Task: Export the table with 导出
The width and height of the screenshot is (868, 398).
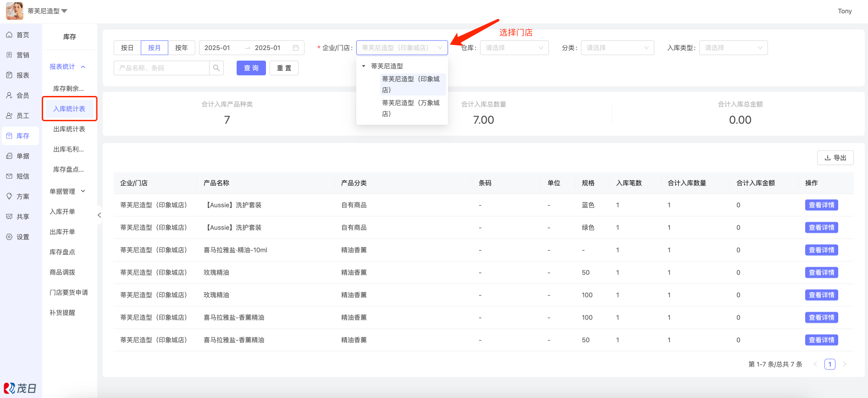Action: [x=835, y=158]
